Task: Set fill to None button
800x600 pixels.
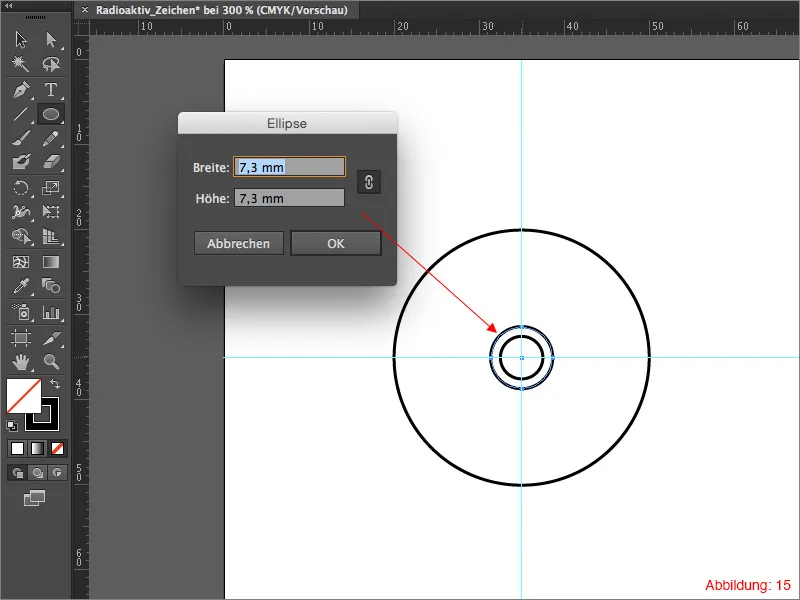Action: click(57, 448)
